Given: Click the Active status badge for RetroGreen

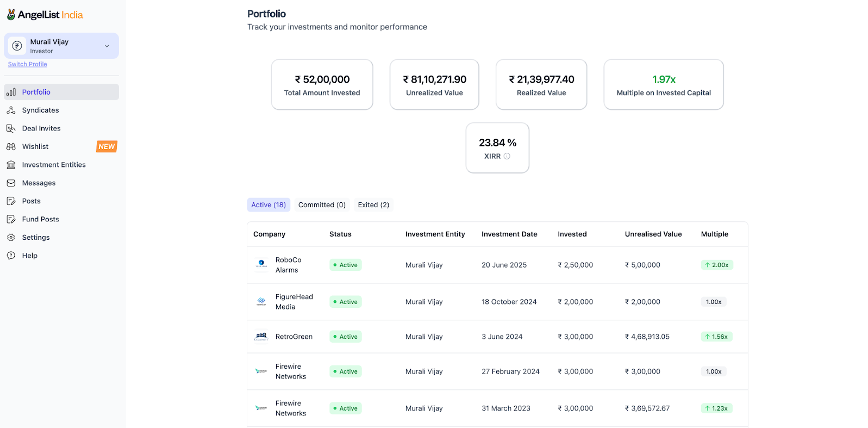Looking at the screenshot, I should 346,337.
